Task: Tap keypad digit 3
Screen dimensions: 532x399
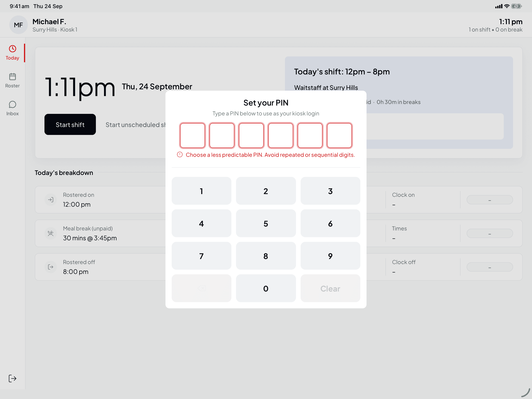Action: tap(330, 191)
